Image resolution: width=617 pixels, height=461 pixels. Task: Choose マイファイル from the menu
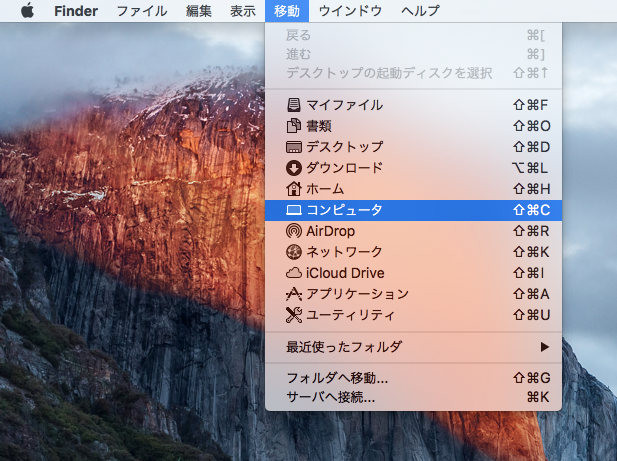(414, 105)
